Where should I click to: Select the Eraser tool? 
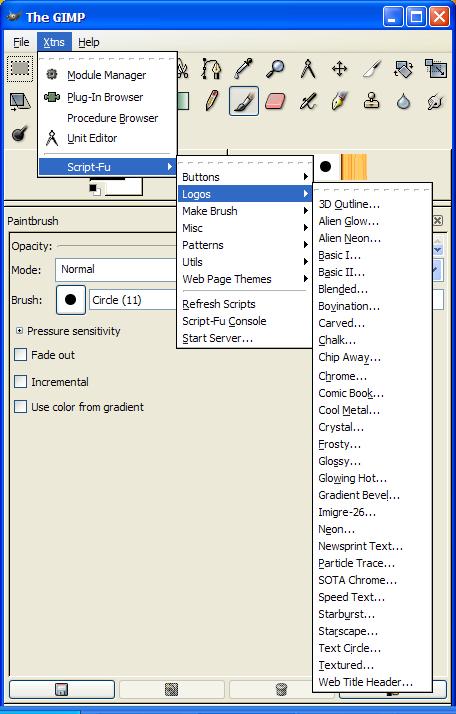point(275,101)
